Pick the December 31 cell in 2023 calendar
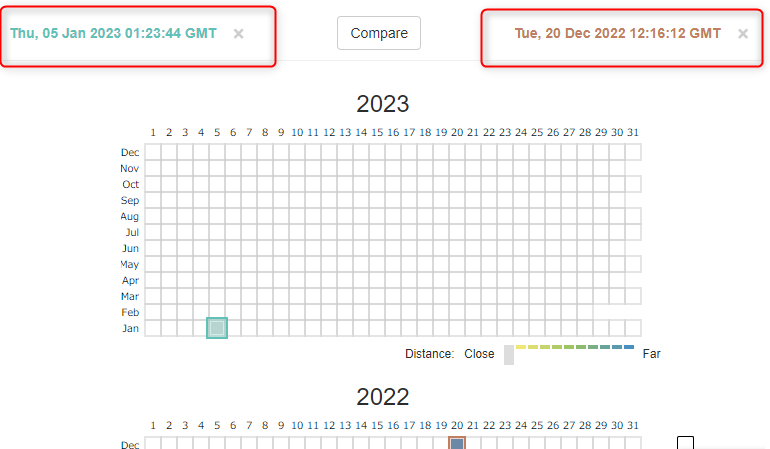The image size is (770, 449). (x=633, y=152)
